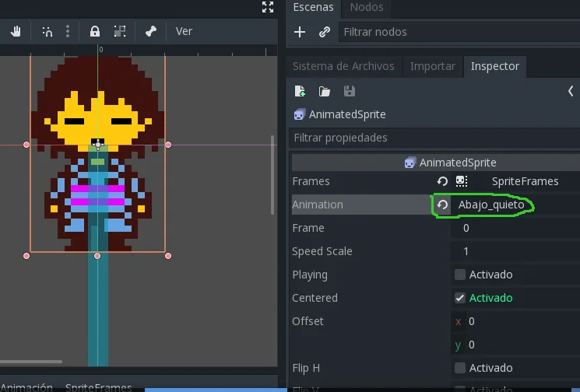Open the Sistema de Archivos tab
The width and height of the screenshot is (580, 392).
coord(343,66)
